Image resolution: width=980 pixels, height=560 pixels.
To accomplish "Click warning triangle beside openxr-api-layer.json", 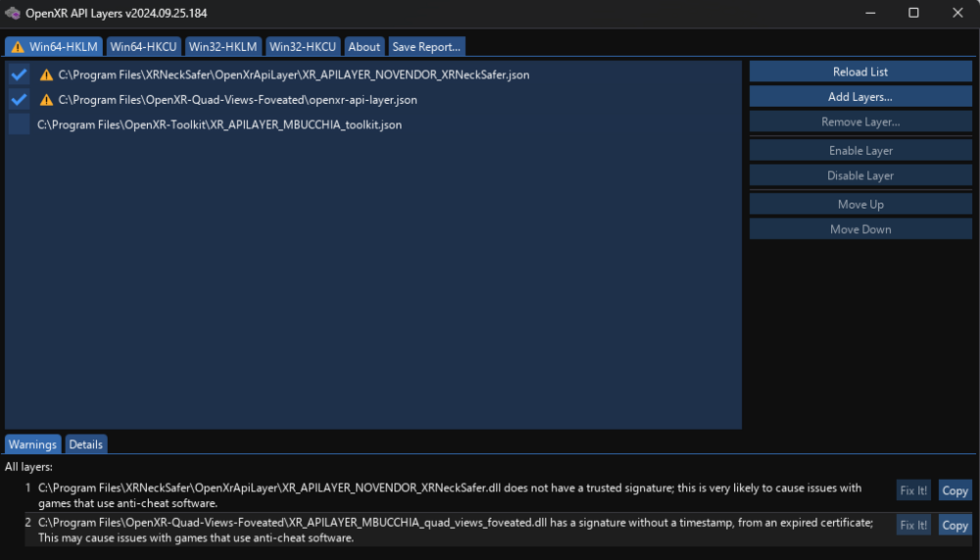I will coord(46,100).
